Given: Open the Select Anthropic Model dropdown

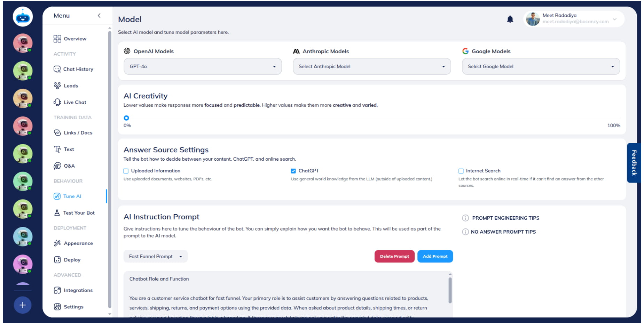Looking at the screenshot, I should click(372, 66).
